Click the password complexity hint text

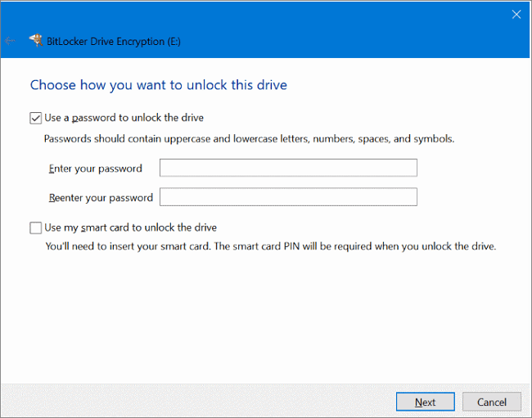[x=249, y=139]
